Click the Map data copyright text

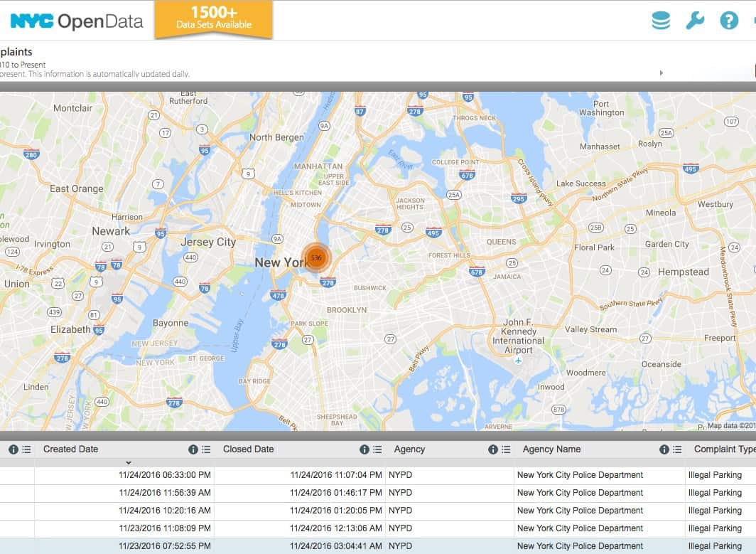click(731, 425)
